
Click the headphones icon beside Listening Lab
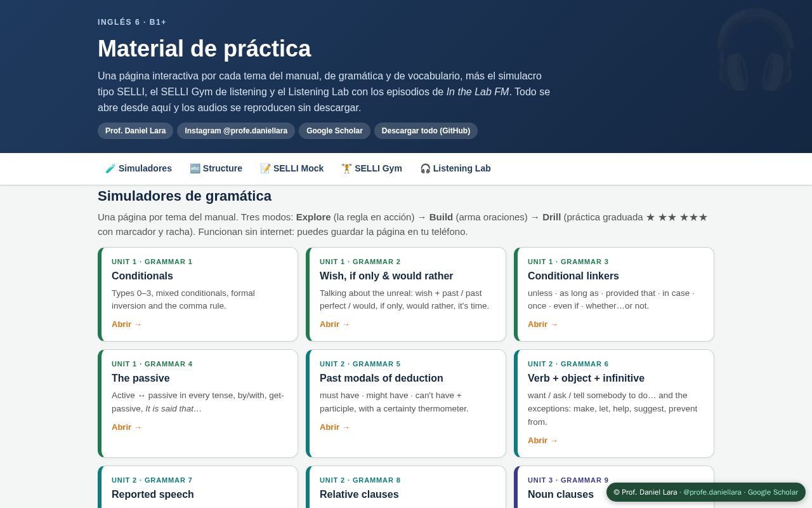tap(425, 168)
